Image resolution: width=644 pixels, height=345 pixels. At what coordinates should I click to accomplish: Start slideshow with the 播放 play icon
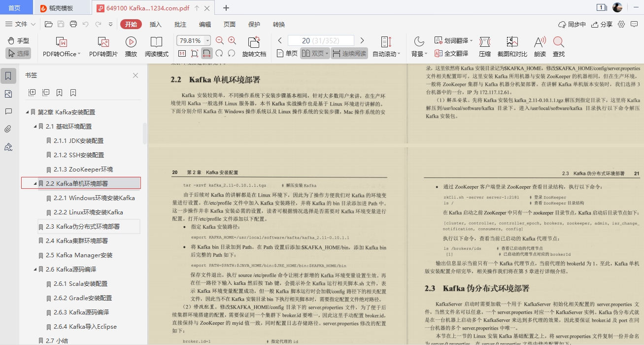(131, 46)
